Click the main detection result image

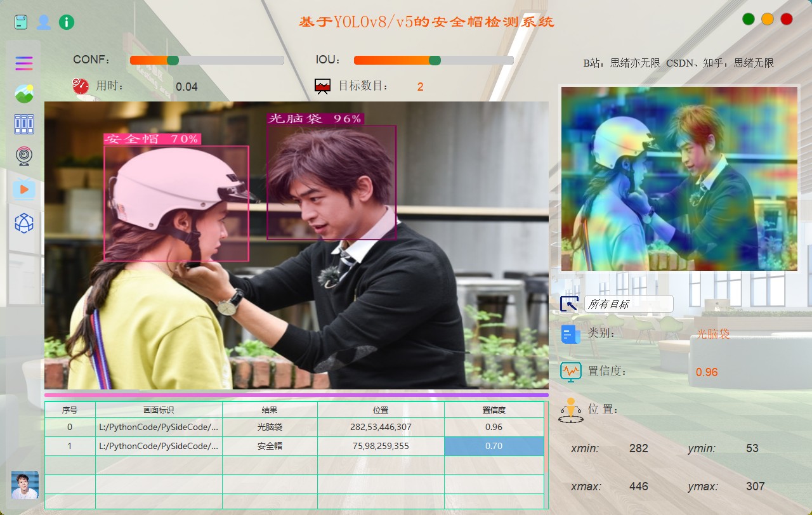pyautogui.click(x=296, y=245)
